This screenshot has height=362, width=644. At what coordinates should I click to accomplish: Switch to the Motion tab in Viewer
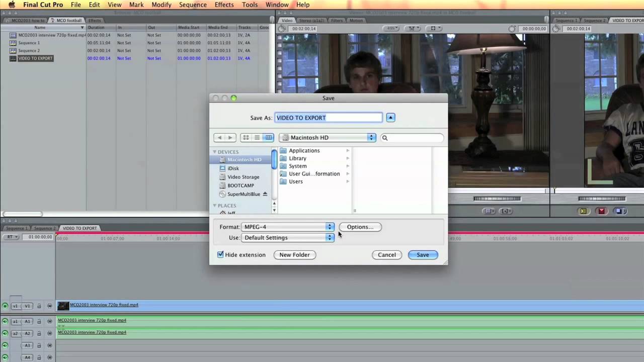coord(356,21)
